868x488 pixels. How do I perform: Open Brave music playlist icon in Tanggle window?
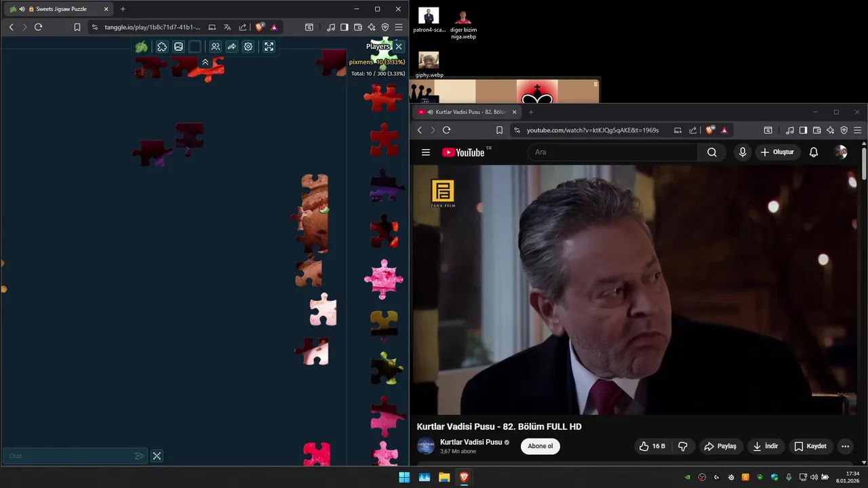pyautogui.click(x=330, y=27)
